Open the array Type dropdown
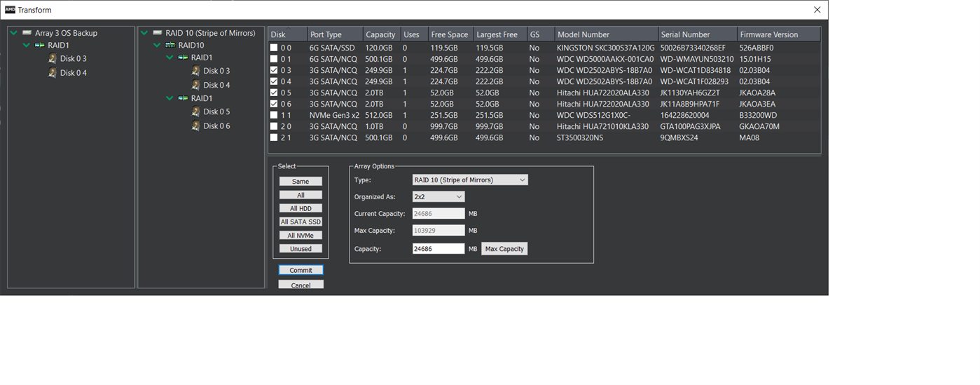The image size is (980, 385). [x=470, y=180]
